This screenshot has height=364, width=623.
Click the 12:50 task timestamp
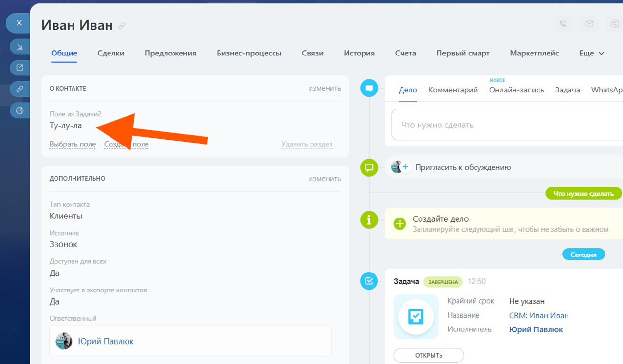click(x=476, y=281)
